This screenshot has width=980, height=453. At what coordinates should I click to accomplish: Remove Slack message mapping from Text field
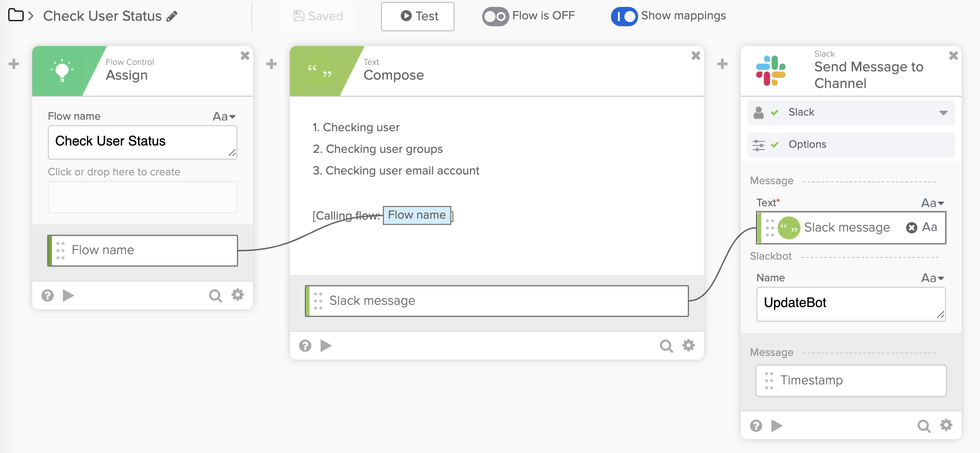[911, 227]
